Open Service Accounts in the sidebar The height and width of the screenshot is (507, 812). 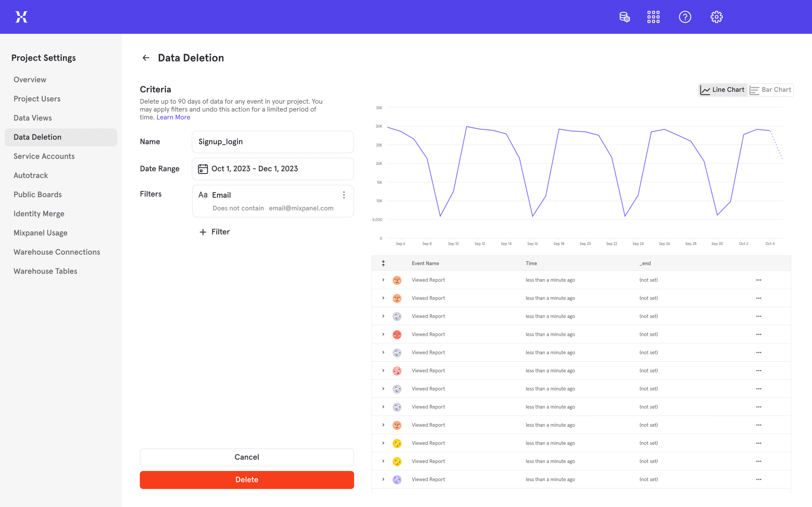coord(44,156)
